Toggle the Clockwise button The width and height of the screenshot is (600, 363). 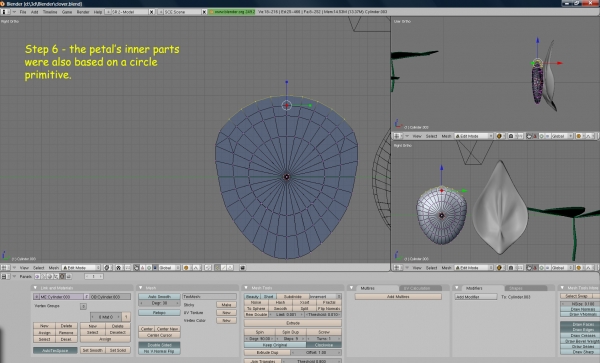click(x=324, y=345)
